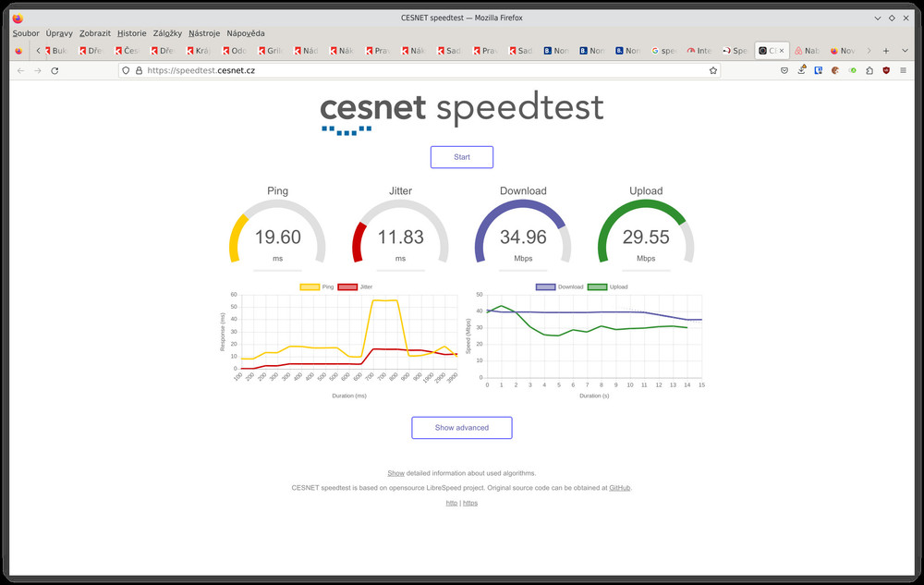Image resolution: width=924 pixels, height=585 pixels.
Task: Switch to the Nov Firefox tab
Action: click(844, 51)
